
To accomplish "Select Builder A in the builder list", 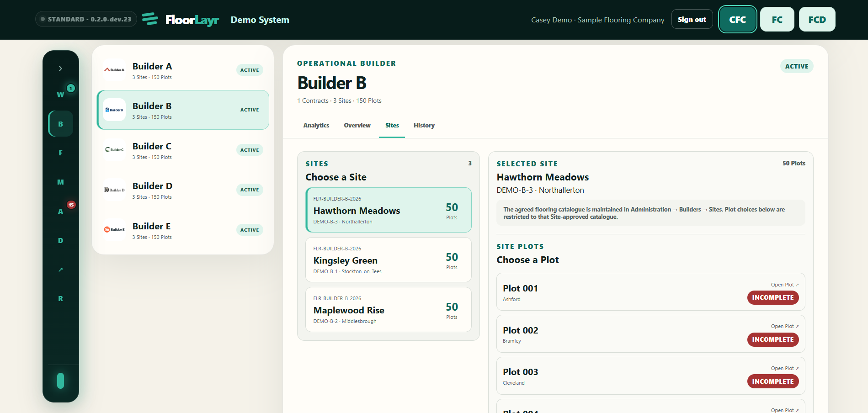I will tap(183, 70).
